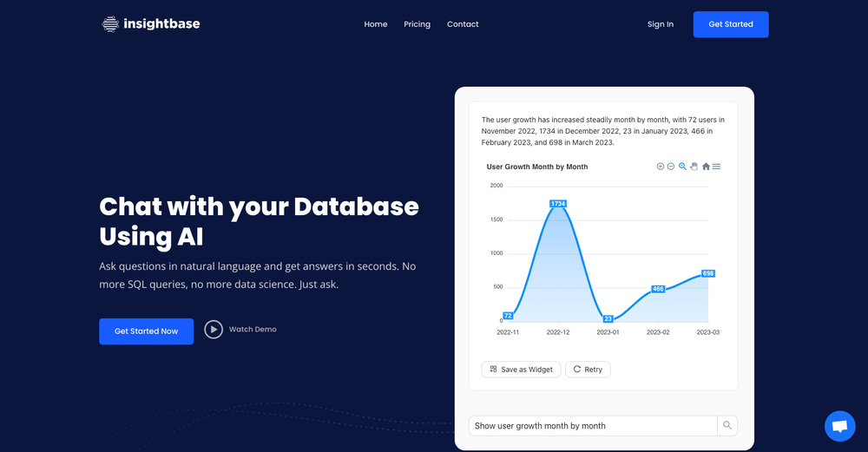Open the chat support bubble
868x452 pixels.
(838, 426)
